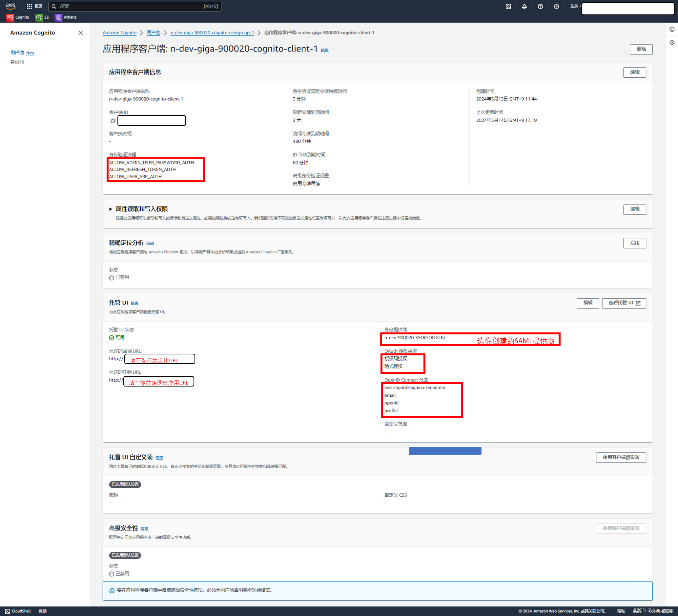Open the Amazon Cognito breadcrumb link
This screenshot has width=678, height=616.
tap(119, 32)
